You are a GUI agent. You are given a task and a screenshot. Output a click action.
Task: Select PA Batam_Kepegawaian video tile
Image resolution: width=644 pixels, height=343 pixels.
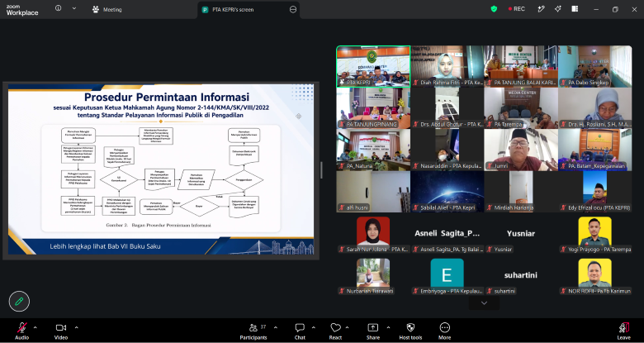point(595,150)
